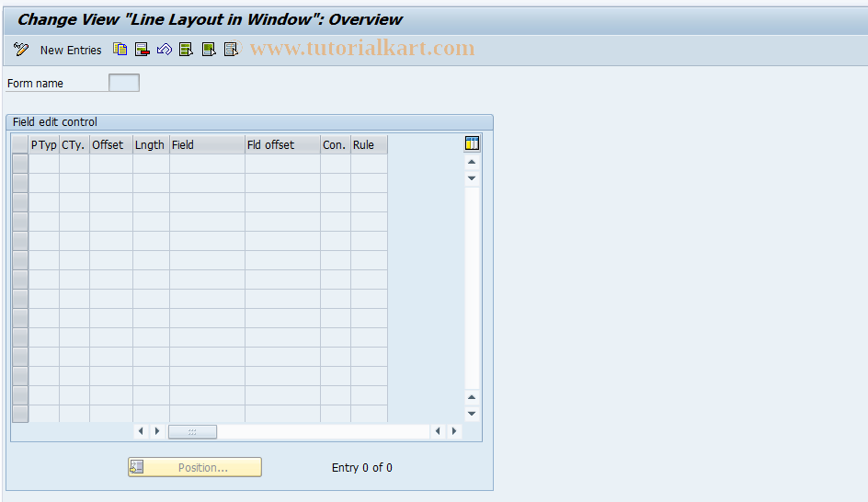Click the Position... button
Image resolution: width=868 pixels, height=502 pixels.
195,467
